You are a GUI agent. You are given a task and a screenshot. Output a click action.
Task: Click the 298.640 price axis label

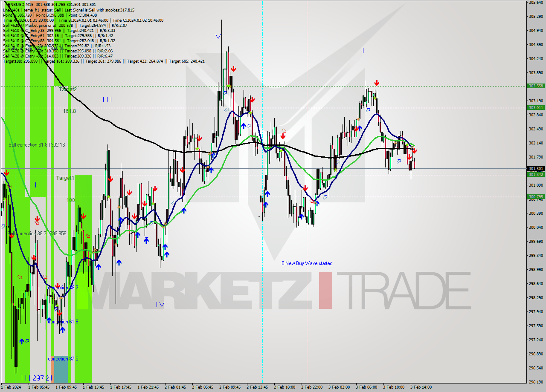click(x=535, y=283)
